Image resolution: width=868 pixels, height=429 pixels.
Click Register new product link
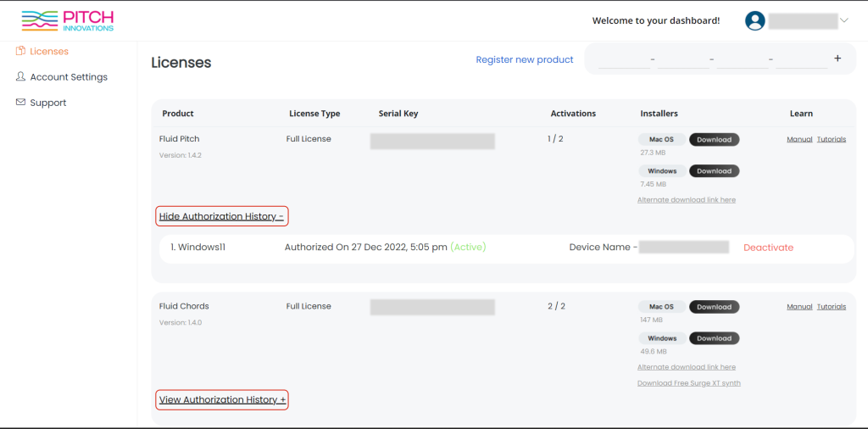pyautogui.click(x=525, y=59)
